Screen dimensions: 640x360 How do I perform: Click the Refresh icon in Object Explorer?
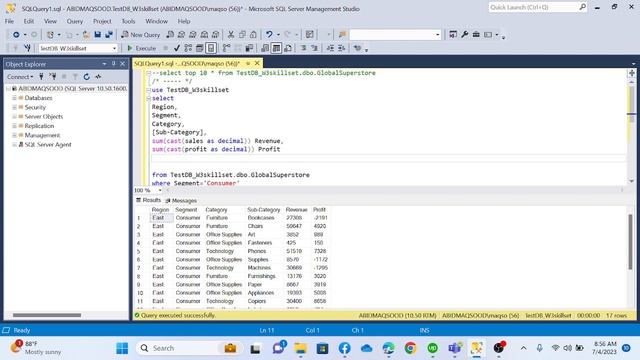pos(87,77)
